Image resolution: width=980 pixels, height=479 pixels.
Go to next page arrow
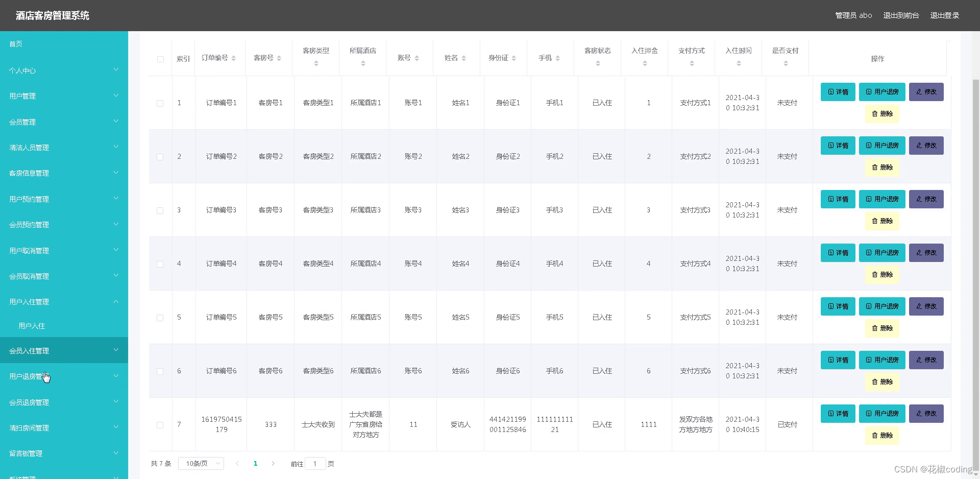pos(273,464)
